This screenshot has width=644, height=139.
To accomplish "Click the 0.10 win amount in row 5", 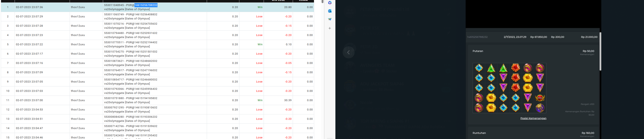I will pyautogui.click(x=288, y=44).
